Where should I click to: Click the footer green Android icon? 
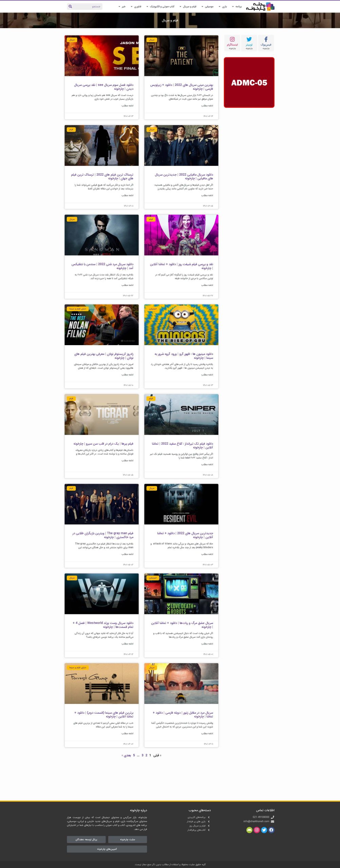[x=249, y=830]
